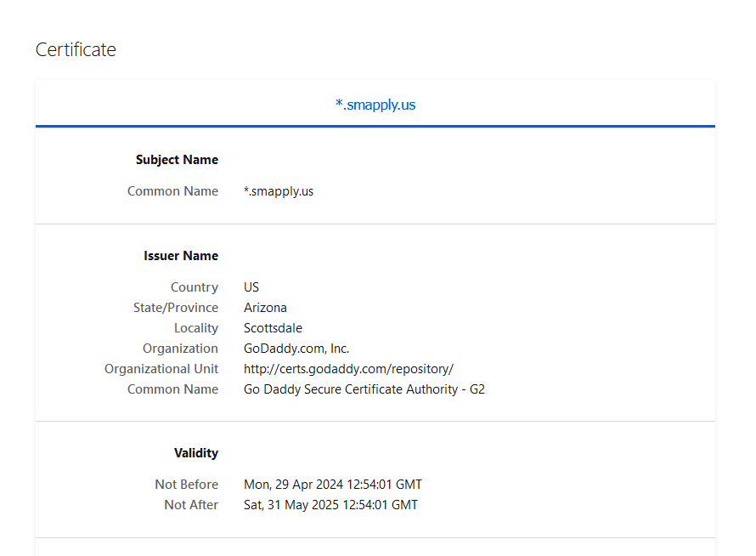Viewport: 756px width, 556px height.
Task: Select Go Daddy Secure Certificate Authority - G2
Action: coord(364,389)
